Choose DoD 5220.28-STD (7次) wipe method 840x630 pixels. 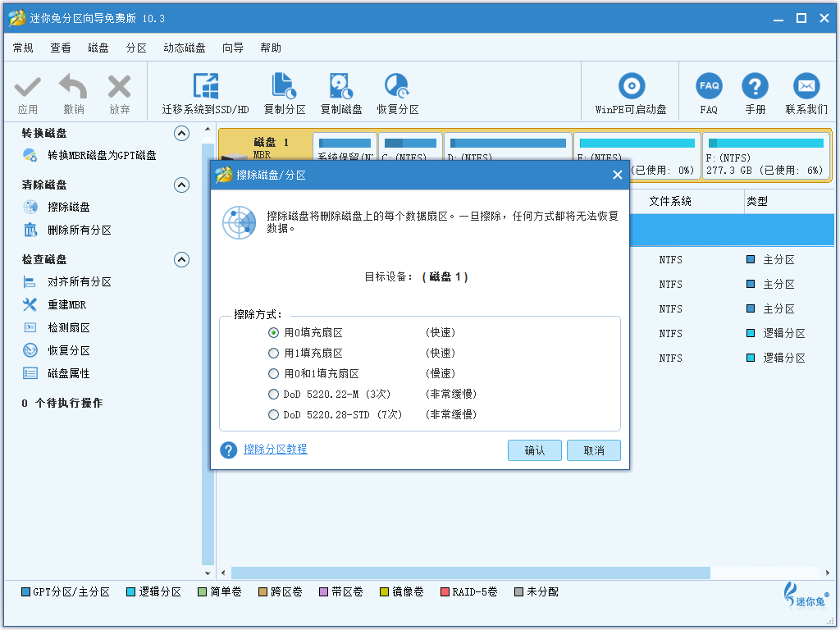click(x=273, y=414)
